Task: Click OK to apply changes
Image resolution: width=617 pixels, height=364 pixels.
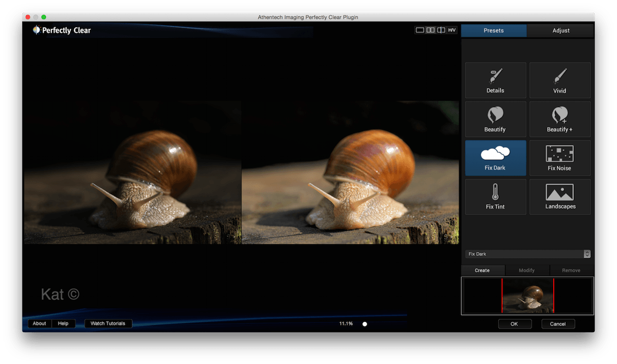Action: coord(514,324)
